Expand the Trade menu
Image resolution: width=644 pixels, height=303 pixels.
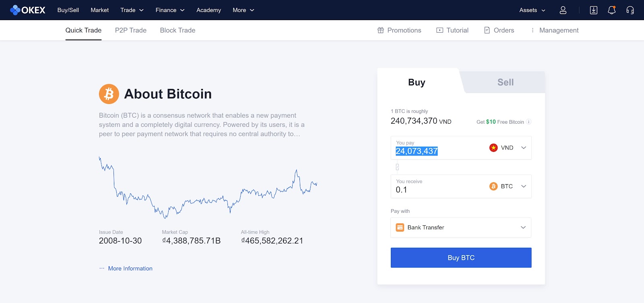[132, 10]
